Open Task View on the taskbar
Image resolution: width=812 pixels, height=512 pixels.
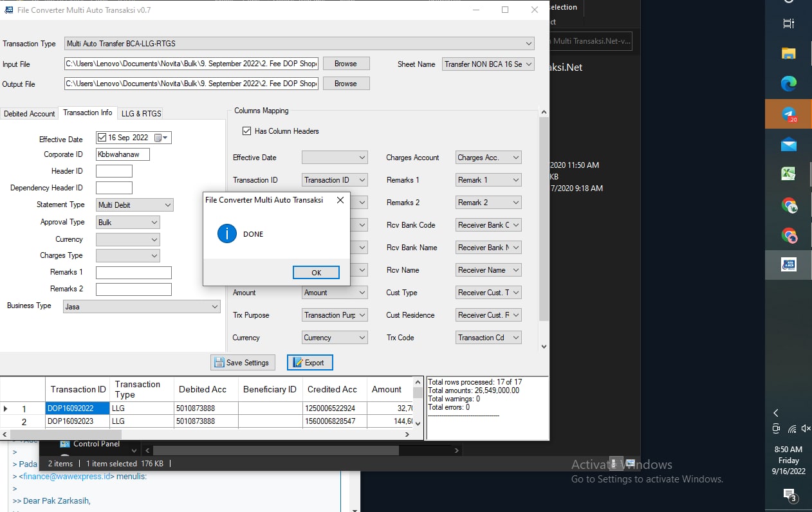[x=789, y=24]
